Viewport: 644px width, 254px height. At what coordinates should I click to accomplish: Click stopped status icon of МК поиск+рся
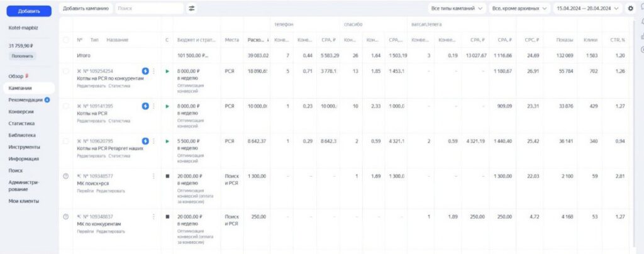coord(167,176)
